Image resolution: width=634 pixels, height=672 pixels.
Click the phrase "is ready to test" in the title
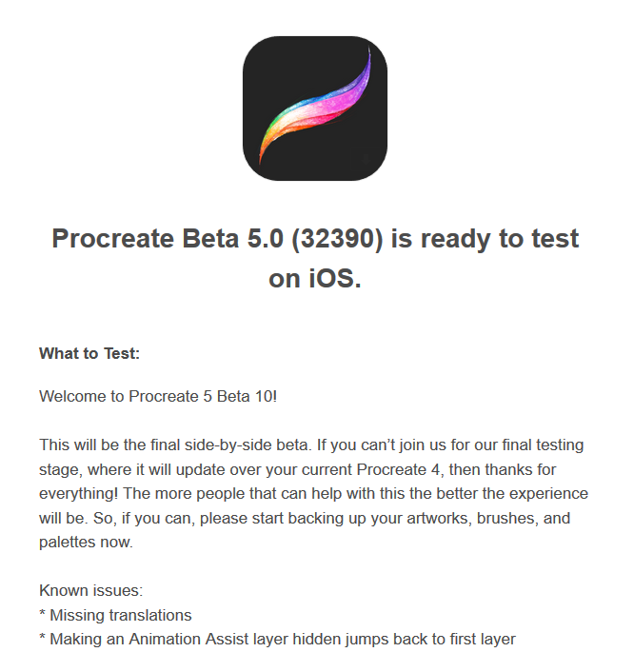[485, 238]
